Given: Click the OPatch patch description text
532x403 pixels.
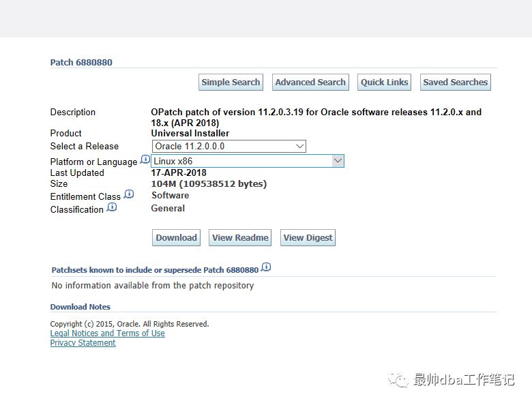Looking at the screenshot, I should coord(316,117).
